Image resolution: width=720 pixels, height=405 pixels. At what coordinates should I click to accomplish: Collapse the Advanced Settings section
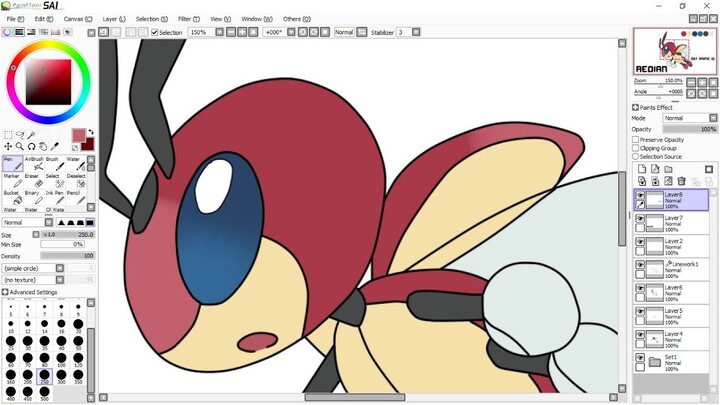click(5, 292)
